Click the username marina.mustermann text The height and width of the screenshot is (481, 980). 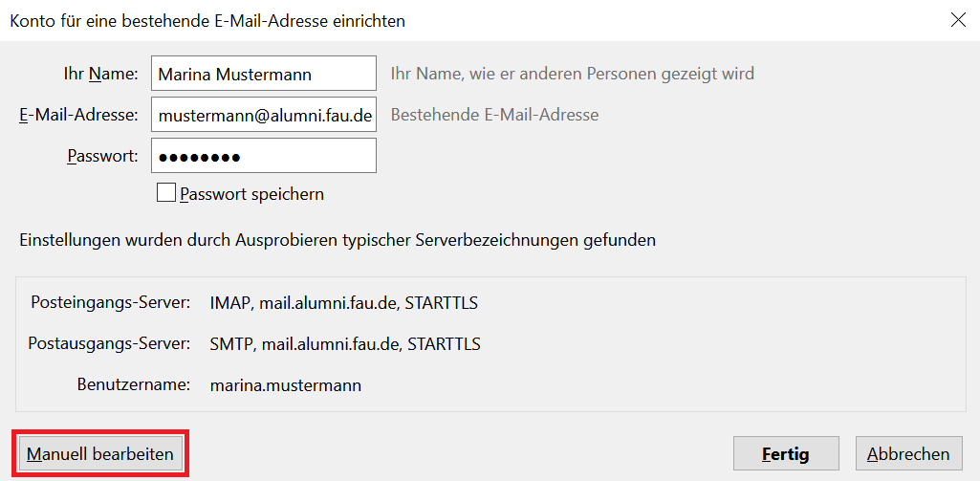pyautogui.click(x=285, y=385)
